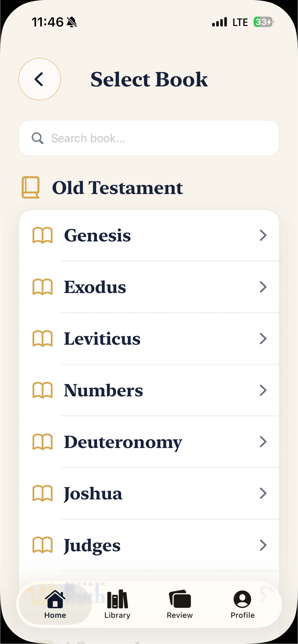Image resolution: width=298 pixels, height=644 pixels.
Task: Go to the Profile tab
Action: click(242, 604)
